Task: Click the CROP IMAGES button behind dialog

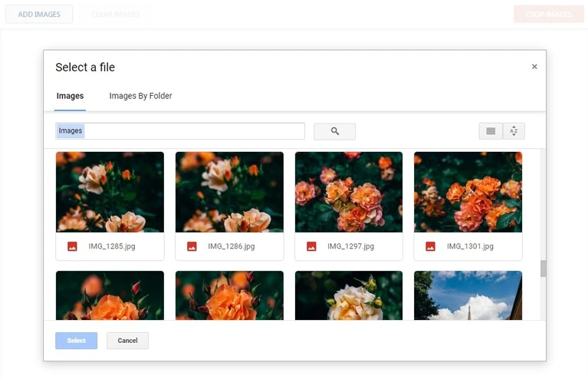Action: click(549, 15)
